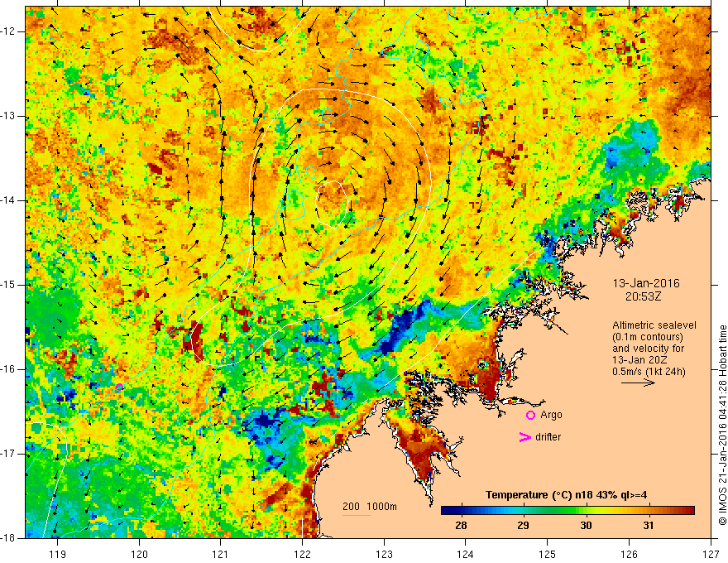Click the 0.5m/s velocity scale arrow
728x563 pixels.
(x=638, y=383)
